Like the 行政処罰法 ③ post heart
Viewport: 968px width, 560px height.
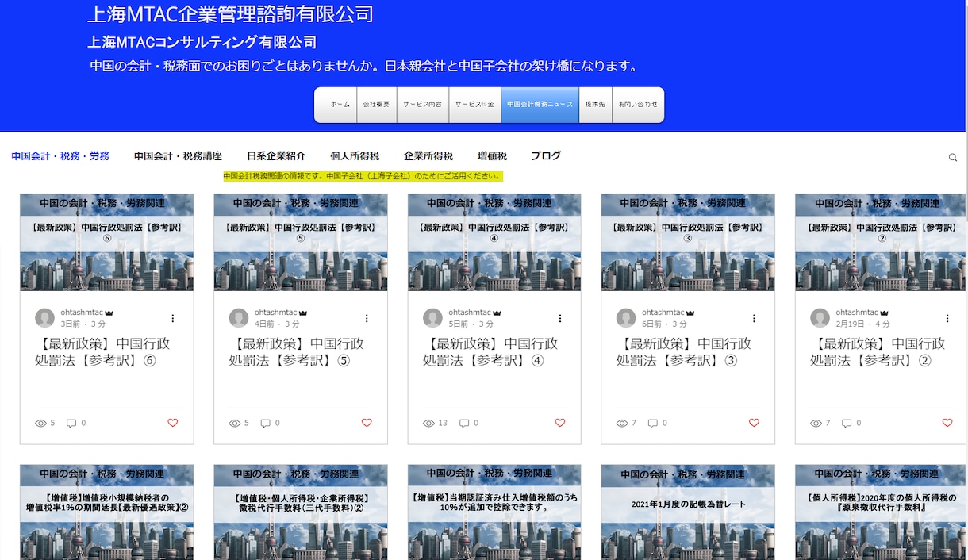pyautogui.click(x=754, y=423)
